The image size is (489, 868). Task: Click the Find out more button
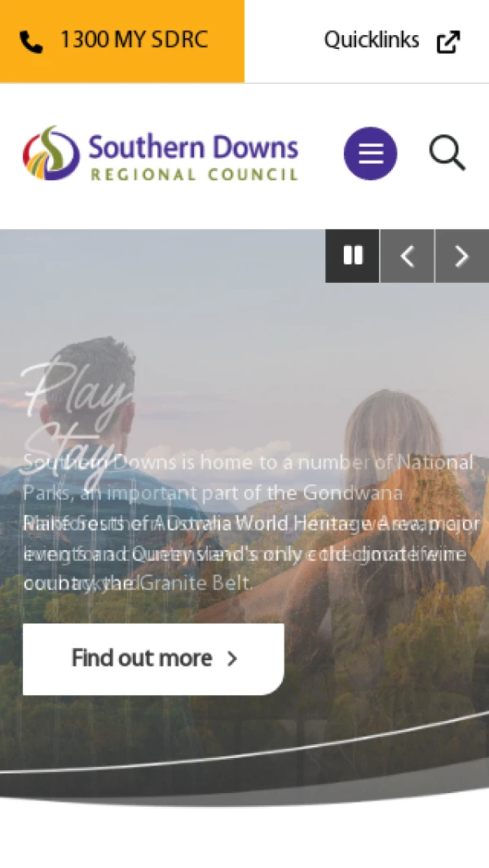tap(153, 659)
